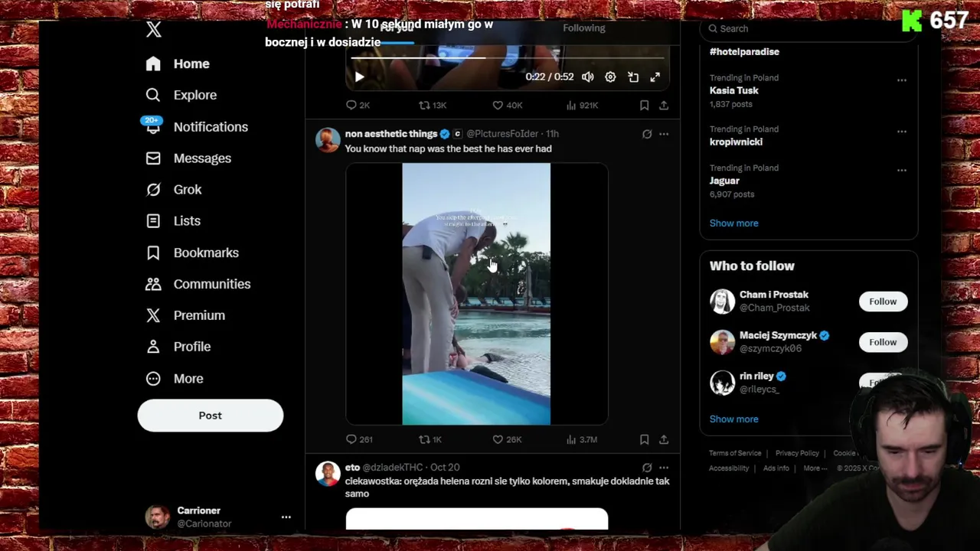Like the top video post (40K)
The width and height of the screenshot is (980, 551).
(507, 105)
